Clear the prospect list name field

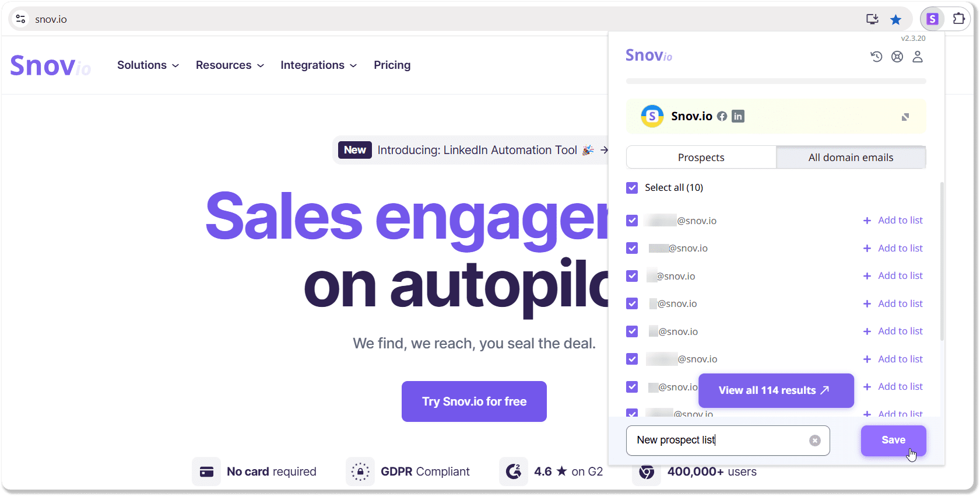[x=815, y=441]
